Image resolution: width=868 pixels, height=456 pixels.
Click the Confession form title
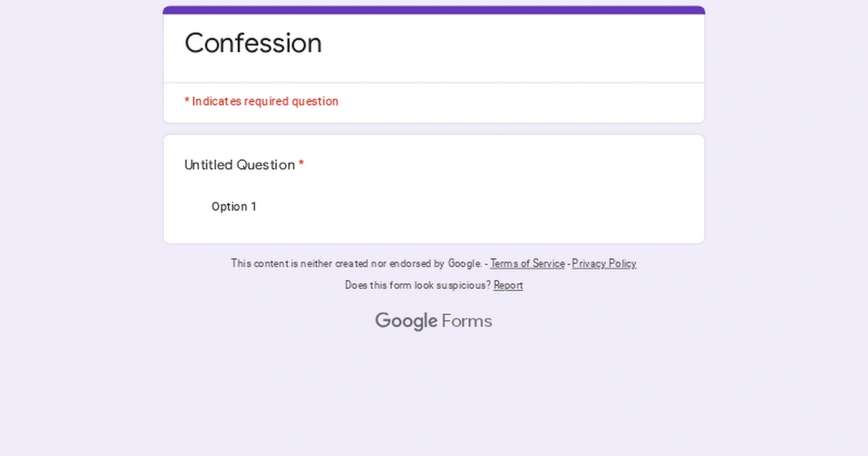pos(253,43)
